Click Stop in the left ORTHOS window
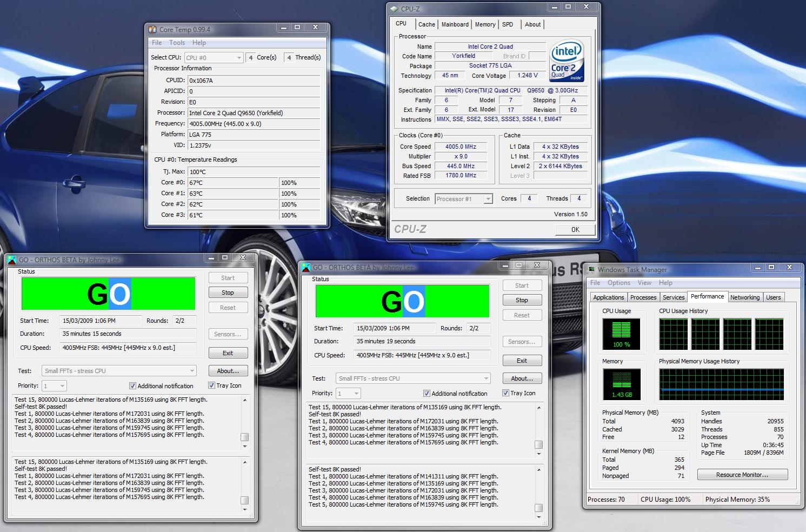Image resolution: width=806 pixels, height=532 pixels. click(228, 292)
